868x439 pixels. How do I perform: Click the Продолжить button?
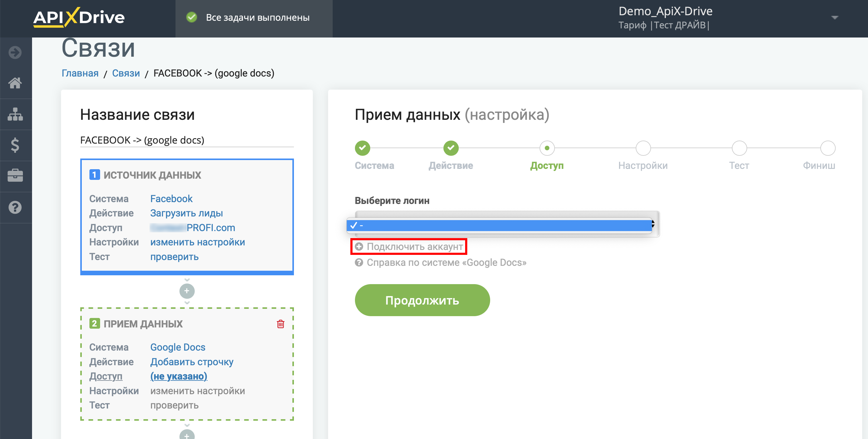coord(422,300)
